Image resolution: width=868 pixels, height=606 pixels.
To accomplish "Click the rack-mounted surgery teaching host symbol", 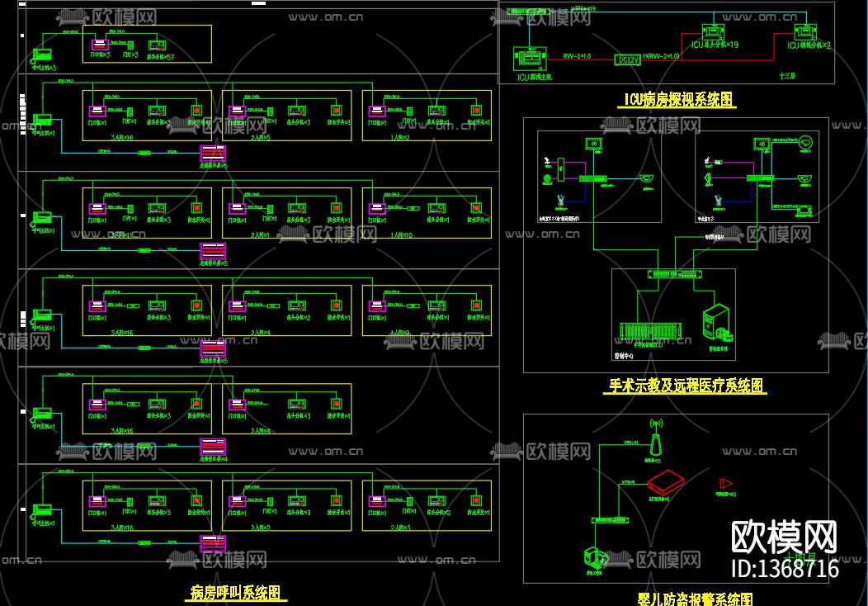I will tap(649, 329).
